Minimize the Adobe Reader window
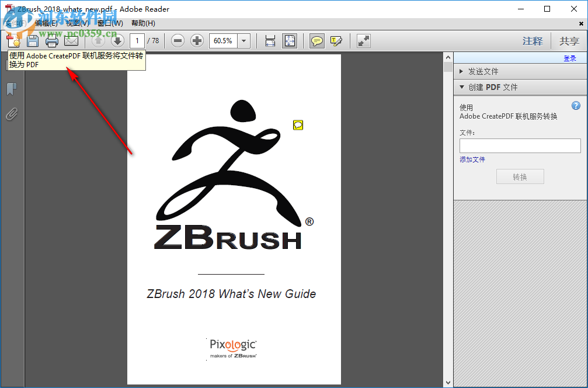The image size is (588, 388). click(x=520, y=9)
